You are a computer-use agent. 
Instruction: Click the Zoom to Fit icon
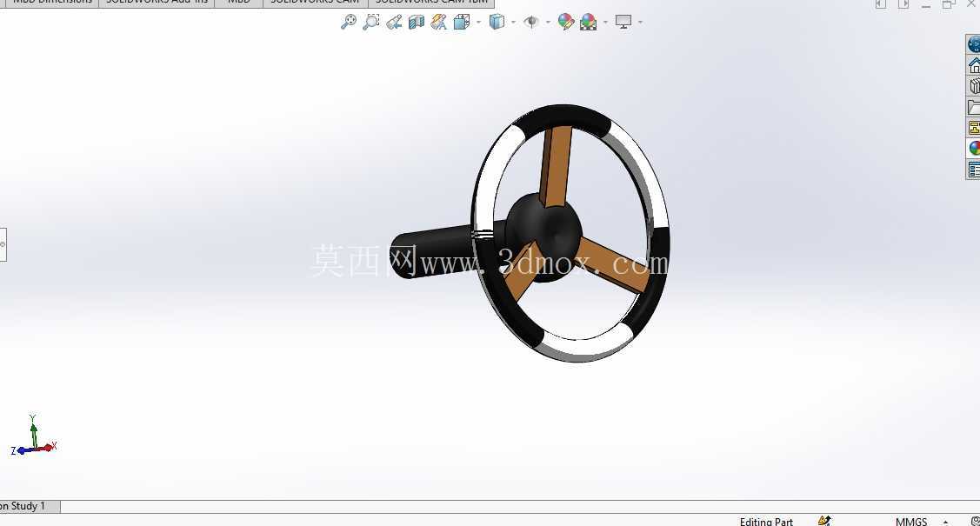pos(348,22)
